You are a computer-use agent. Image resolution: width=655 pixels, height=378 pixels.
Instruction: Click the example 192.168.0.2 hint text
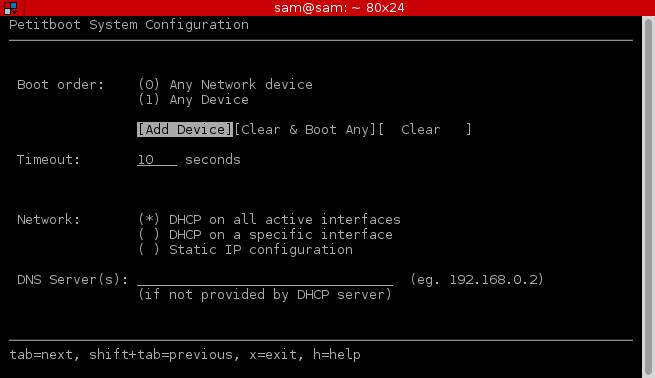(477, 280)
